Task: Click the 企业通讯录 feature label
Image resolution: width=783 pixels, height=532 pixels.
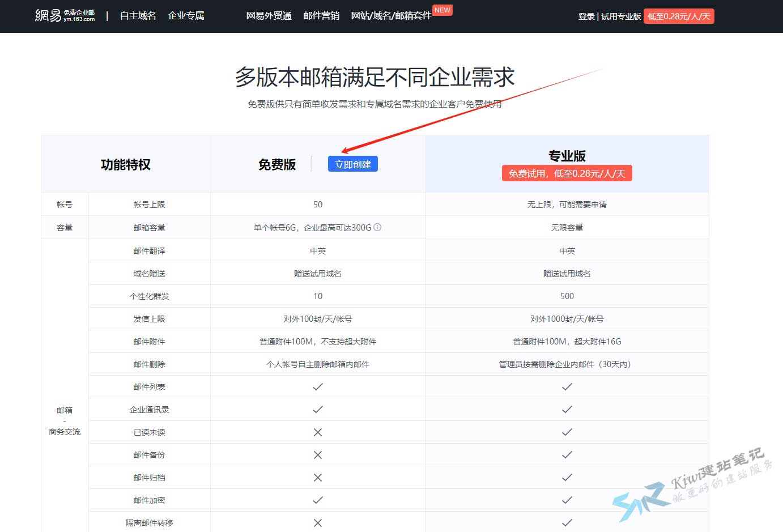Action: [150, 410]
